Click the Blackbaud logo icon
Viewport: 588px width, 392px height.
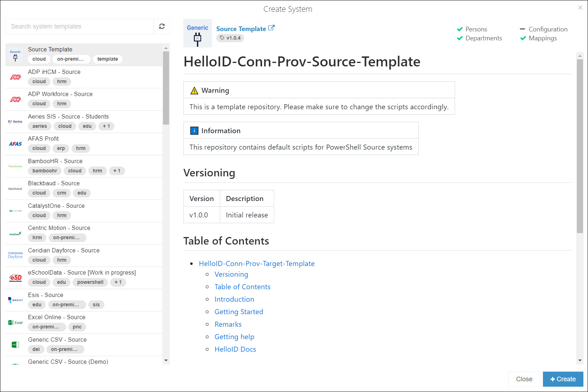(15, 189)
